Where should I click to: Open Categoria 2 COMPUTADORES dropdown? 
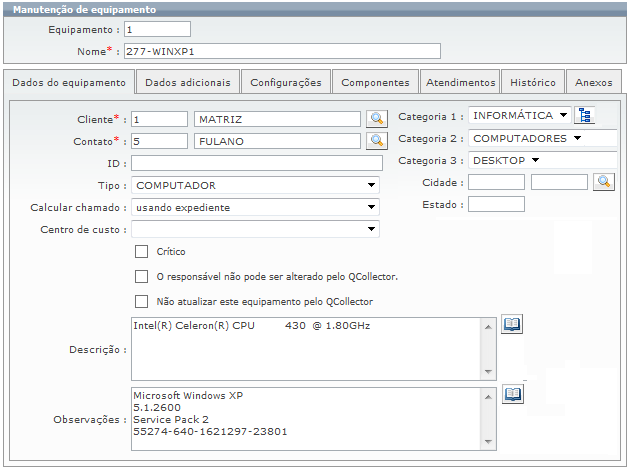(542, 138)
